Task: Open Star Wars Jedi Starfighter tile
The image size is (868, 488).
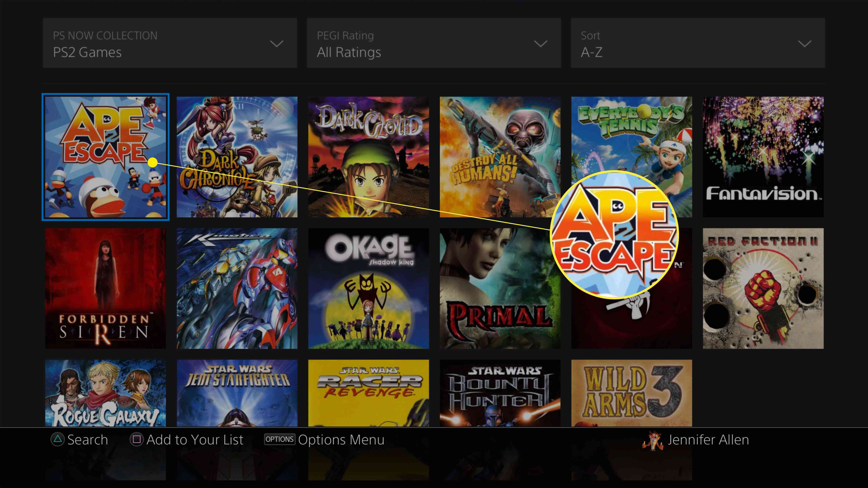Action: [x=237, y=393]
